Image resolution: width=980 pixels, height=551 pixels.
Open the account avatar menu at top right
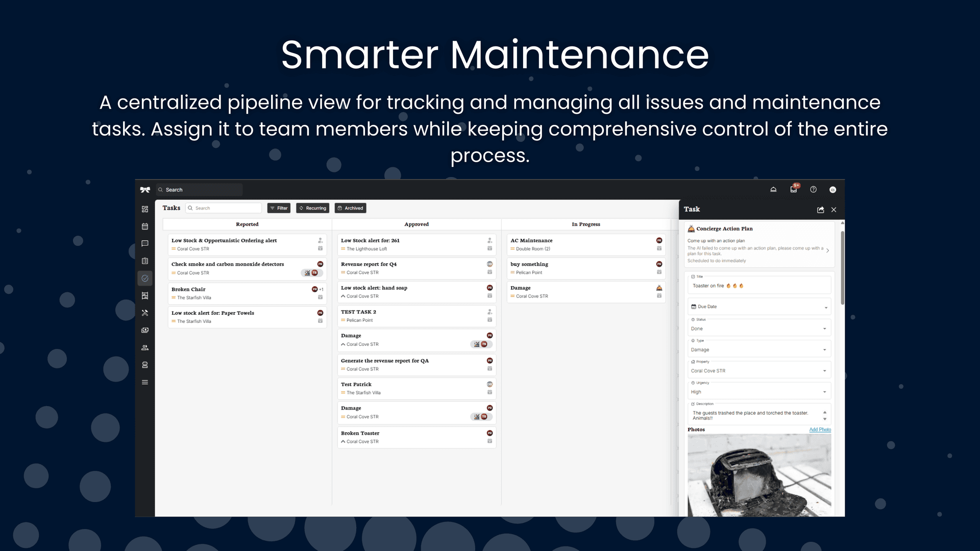(832, 189)
